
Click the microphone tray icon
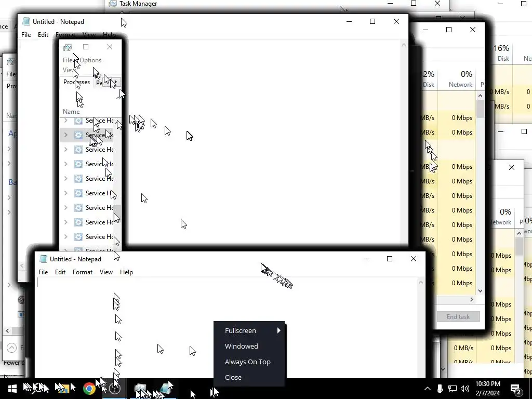[440, 389]
